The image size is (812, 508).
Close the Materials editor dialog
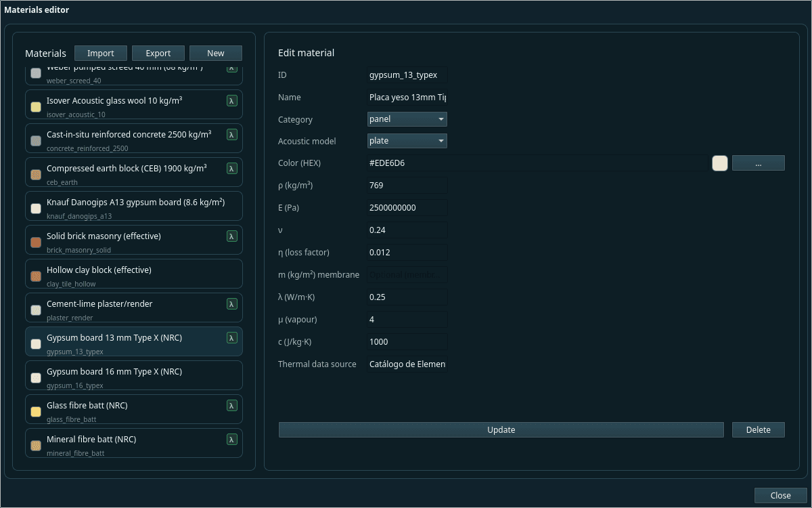[781, 496]
